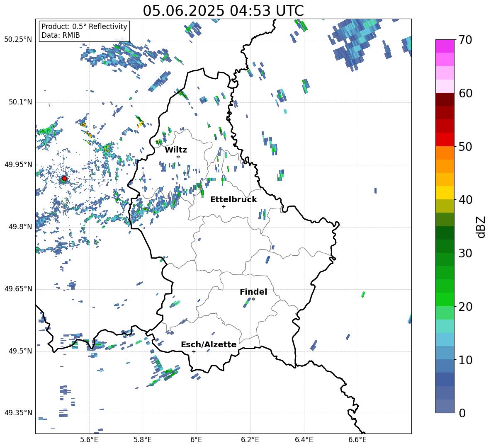Click the Findel city label
Viewport: 491px width, 448px height.
pos(253,292)
